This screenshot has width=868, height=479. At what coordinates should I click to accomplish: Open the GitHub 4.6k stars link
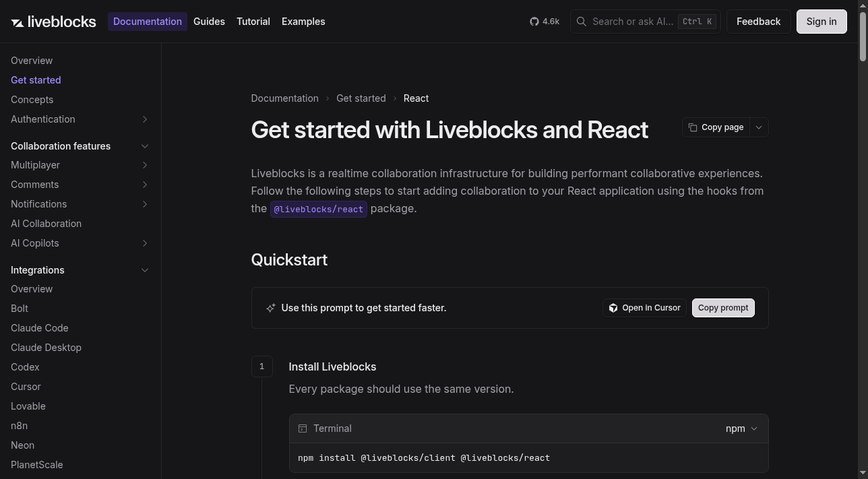coord(545,22)
